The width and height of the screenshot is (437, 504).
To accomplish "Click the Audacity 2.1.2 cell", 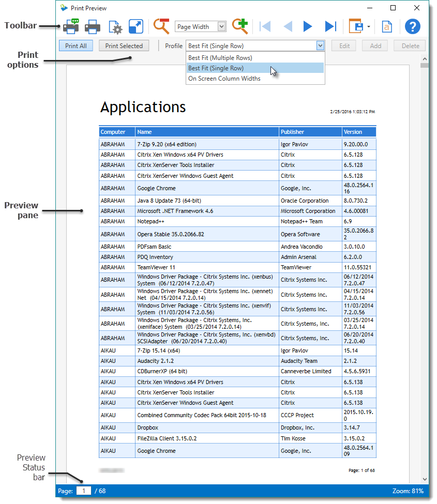I will [x=207, y=361].
